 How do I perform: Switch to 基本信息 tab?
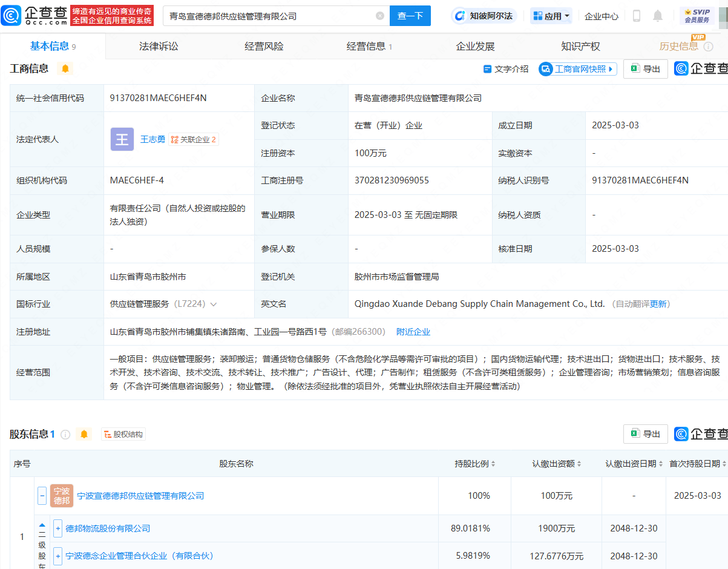click(53, 47)
